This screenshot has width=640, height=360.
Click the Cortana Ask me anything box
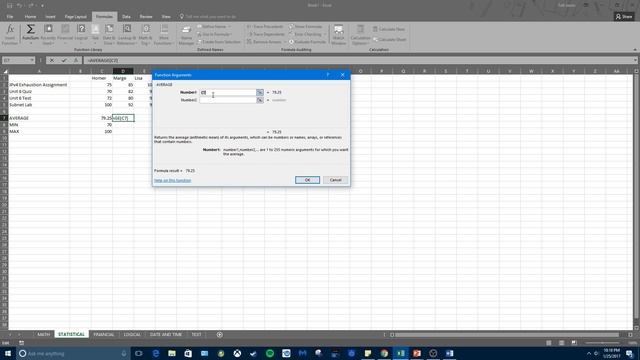tap(73, 353)
